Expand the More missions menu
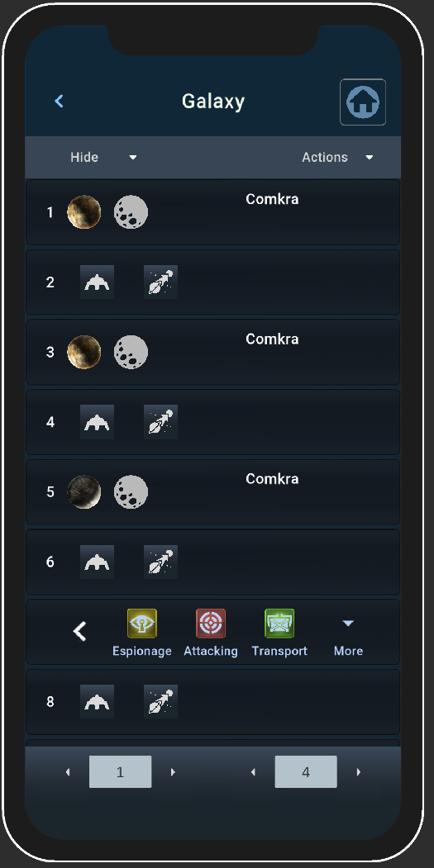Screen dimensions: 434x868 tap(348, 637)
